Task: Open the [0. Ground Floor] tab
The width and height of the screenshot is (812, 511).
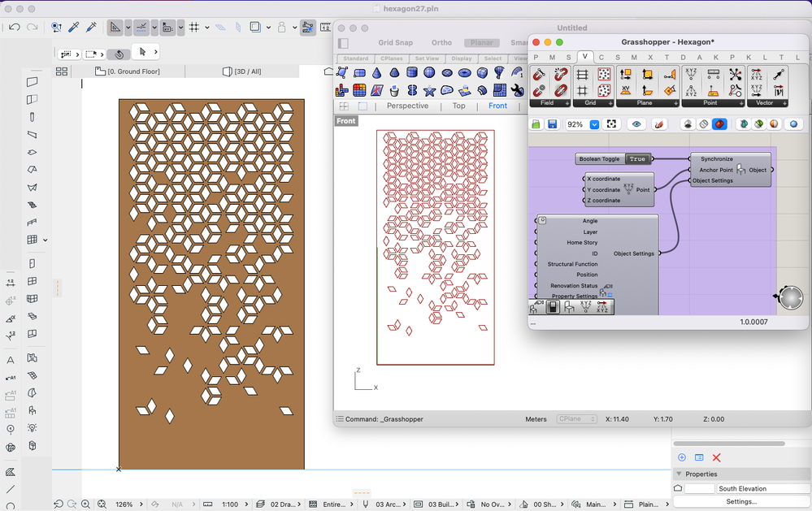Action: [x=133, y=71]
